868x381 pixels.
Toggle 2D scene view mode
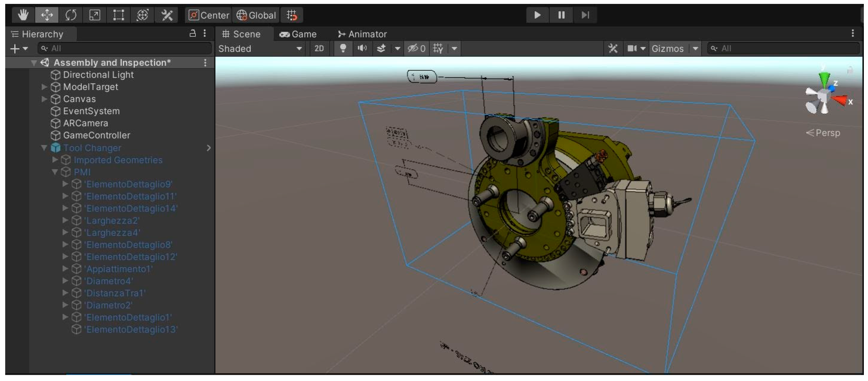click(x=319, y=48)
